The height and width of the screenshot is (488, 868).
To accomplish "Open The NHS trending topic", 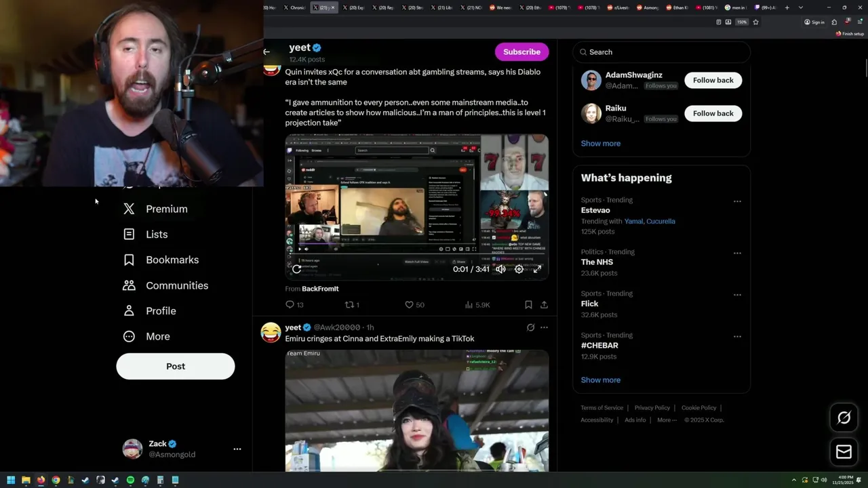I will [x=597, y=262].
